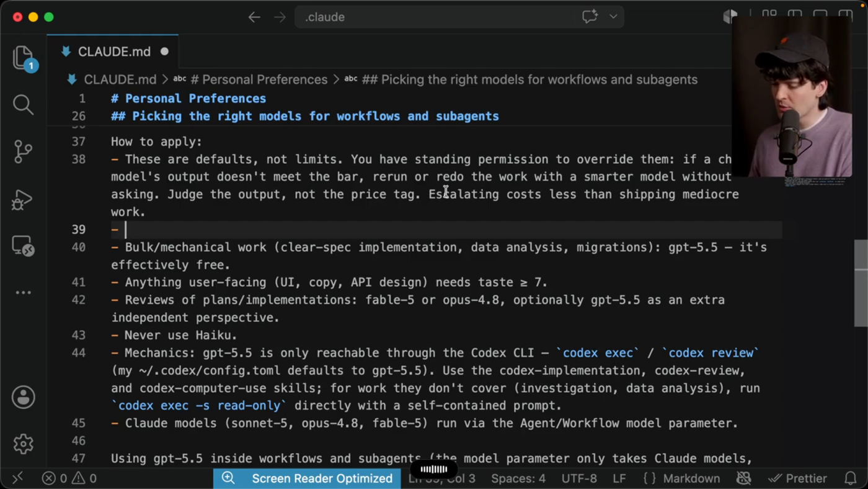Click the line 'Anything user-facing (UI, copy, API design)'

click(329, 283)
